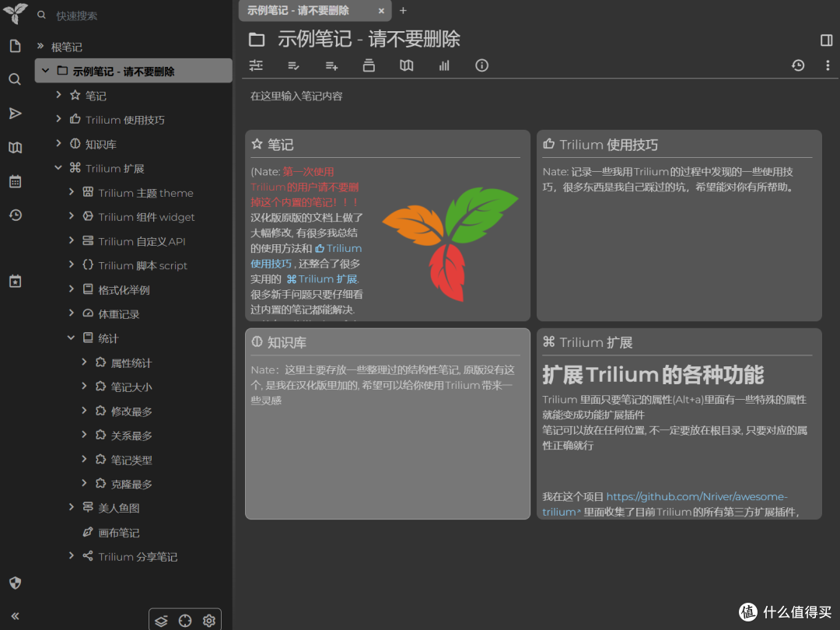Follow the Trilium 使用技巧 link inside 笔记 card

click(x=306, y=256)
